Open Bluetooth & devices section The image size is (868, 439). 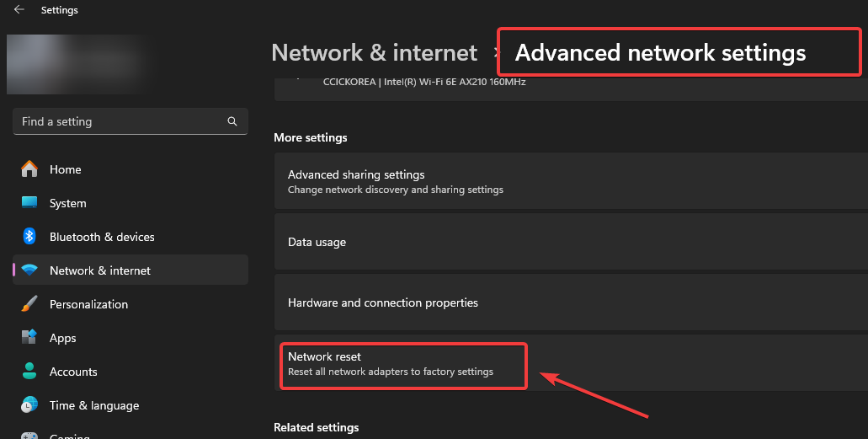pos(130,238)
